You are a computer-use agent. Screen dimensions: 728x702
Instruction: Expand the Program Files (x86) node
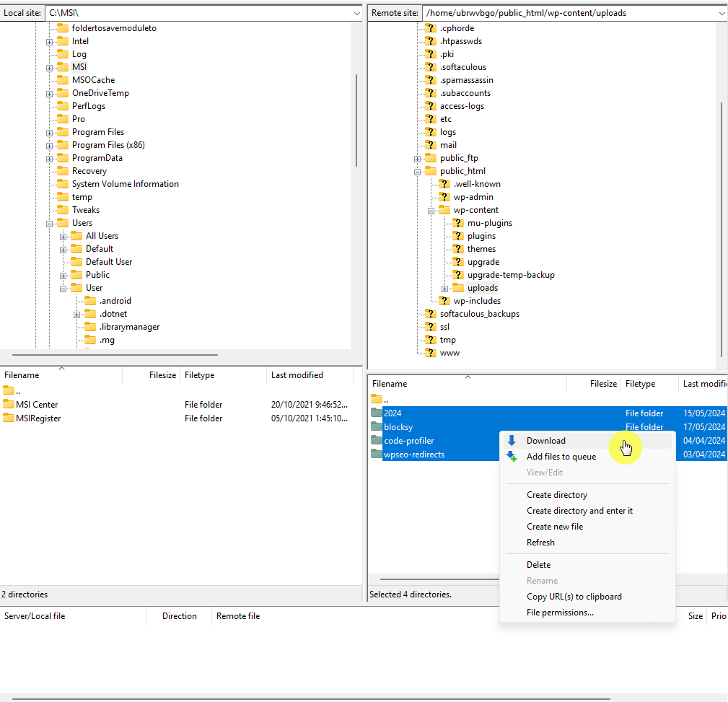click(x=49, y=146)
